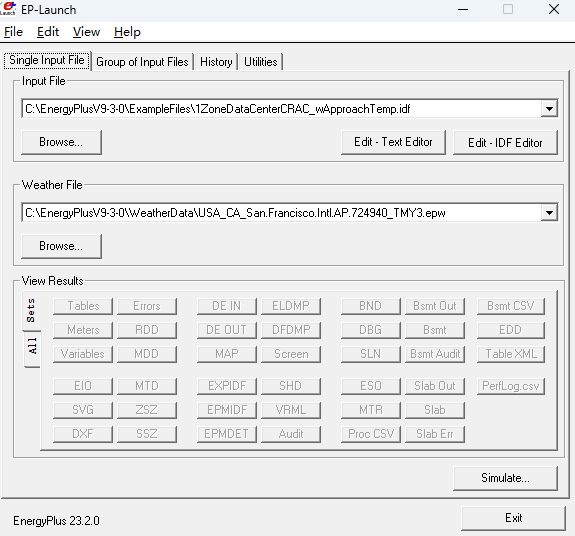Click the EP-Launch app icon in title bar
This screenshot has width=575, height=536.
8,8
